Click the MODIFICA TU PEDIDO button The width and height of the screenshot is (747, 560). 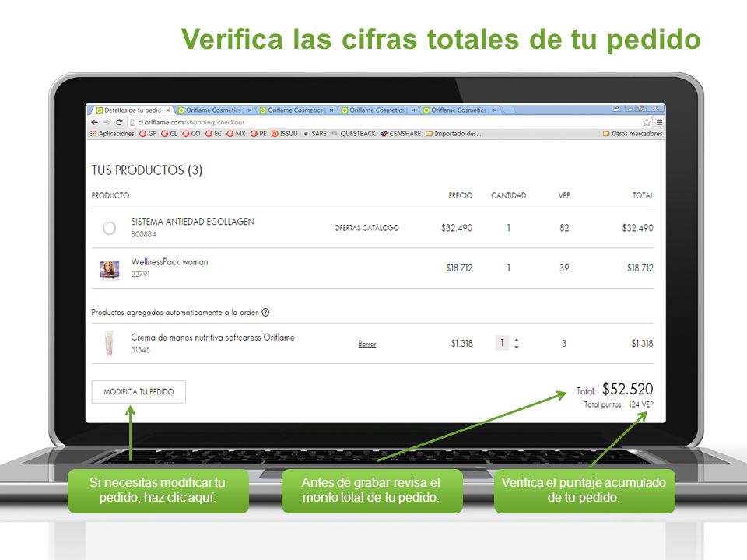coord(139,392)
